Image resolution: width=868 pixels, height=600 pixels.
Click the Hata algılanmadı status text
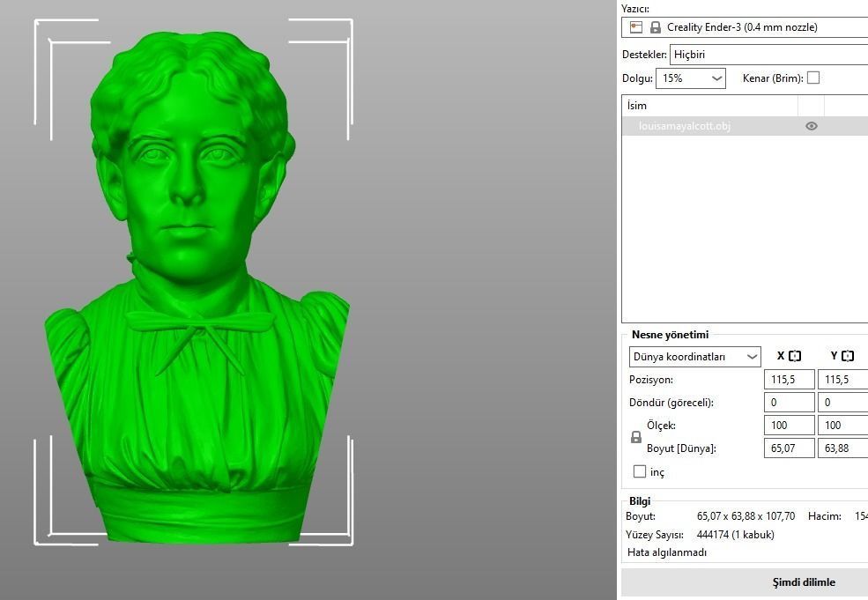(667, 552)
